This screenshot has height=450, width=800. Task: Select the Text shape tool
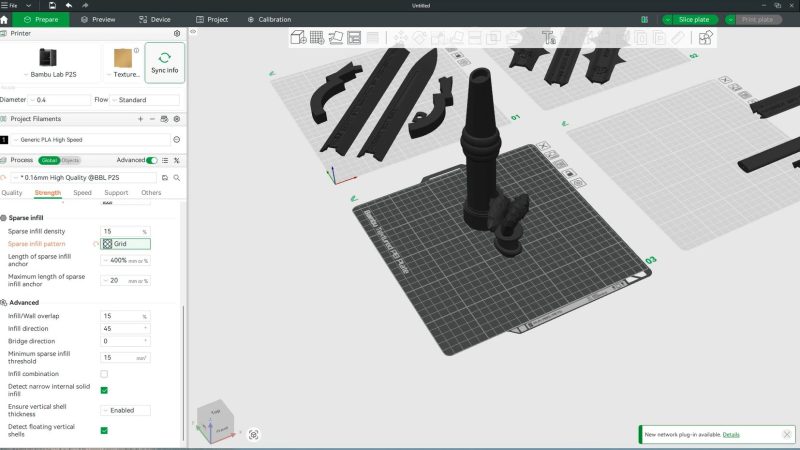(548, 38)
